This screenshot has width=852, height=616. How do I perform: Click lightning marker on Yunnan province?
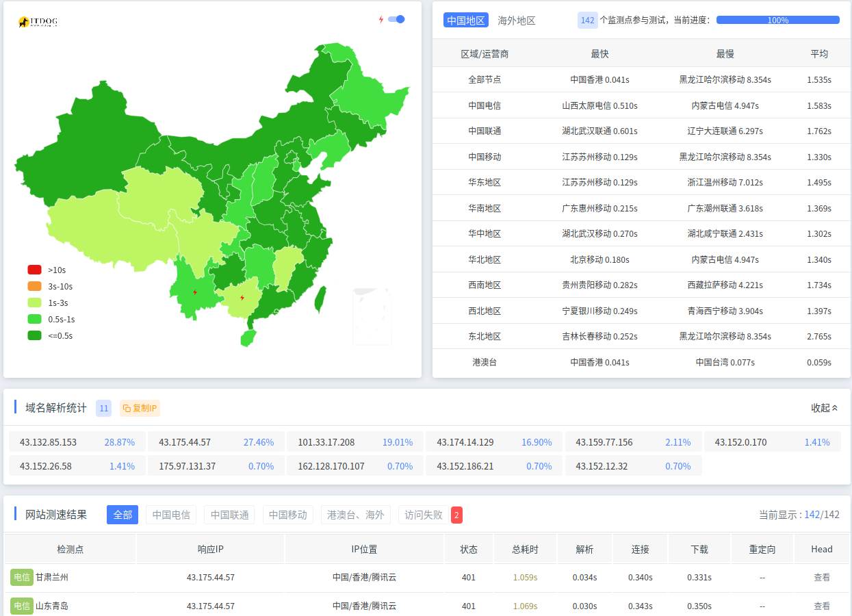(195, 292)
